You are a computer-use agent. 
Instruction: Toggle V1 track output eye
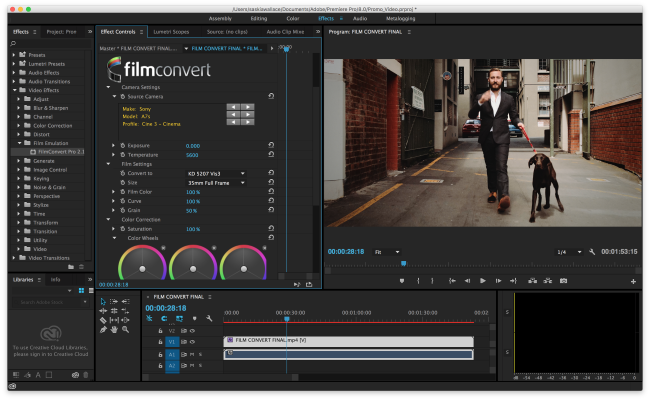[192, 342]
